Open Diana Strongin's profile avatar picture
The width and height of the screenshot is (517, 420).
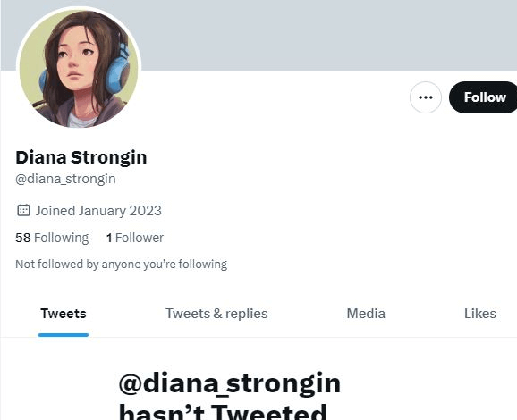pyautogui.click(x=79, y=69)
